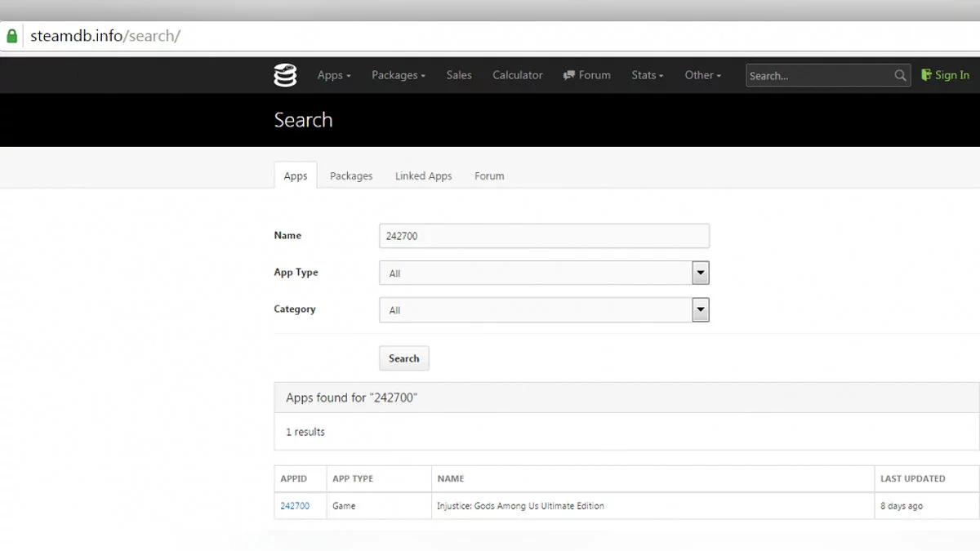Go to the Sales page
This screenshot has height=551, width=980.
(459, 75)
